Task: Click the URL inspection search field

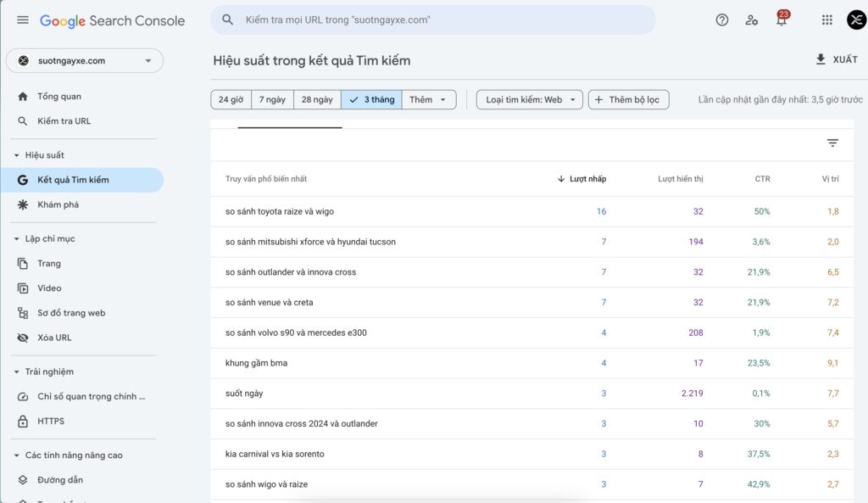Action: point(433,20)
